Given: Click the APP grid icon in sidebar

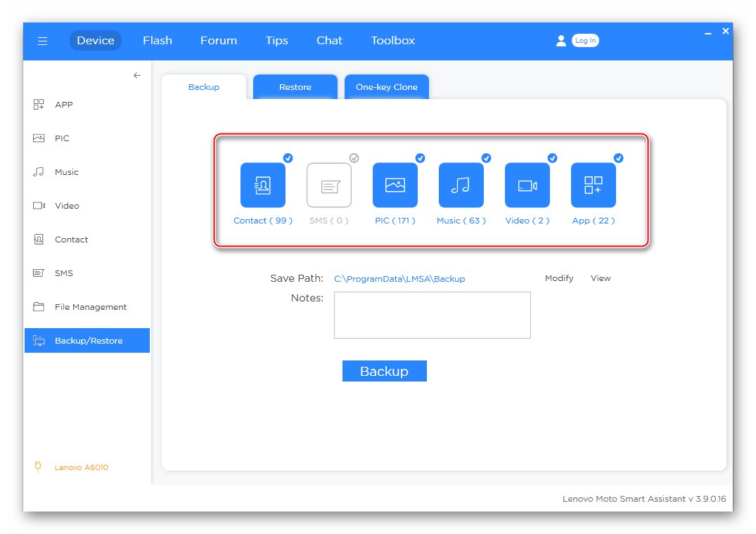Looking at the screenshot, I should point(39,105).
